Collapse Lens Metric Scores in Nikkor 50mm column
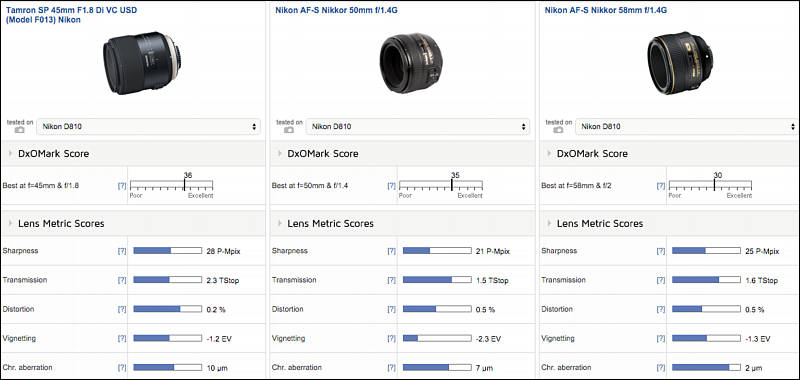The height and width of the screenshot is (380, 800). tap(280, 223)
